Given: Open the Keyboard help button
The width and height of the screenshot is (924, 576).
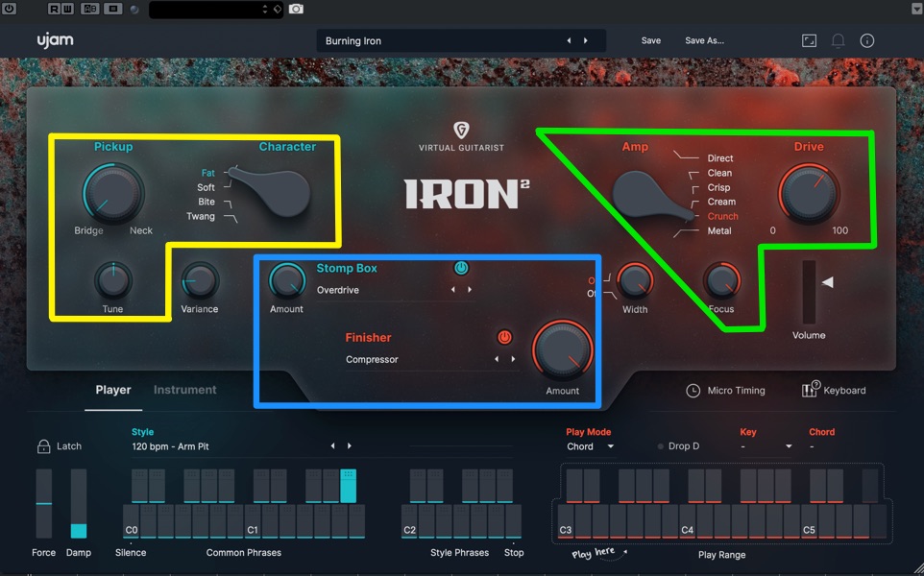Looking at the screenshot, I should pos(834,390).
